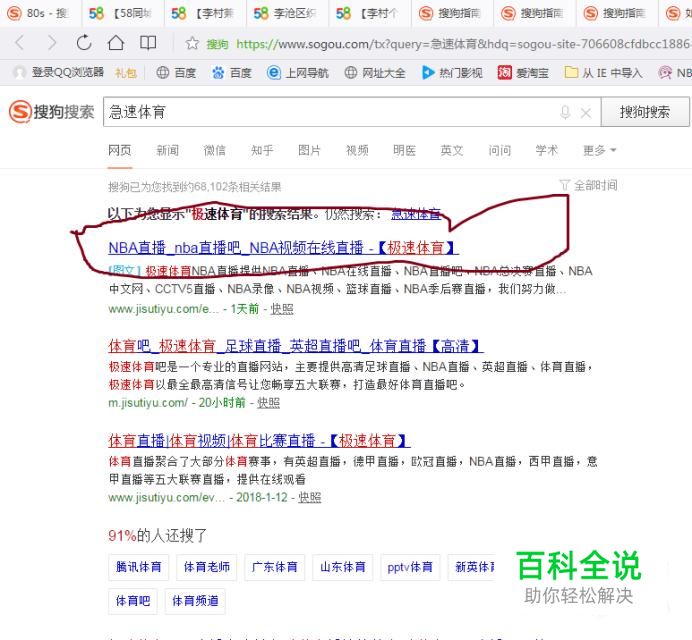Click the m.jisutiyu.com/ result URL

click(x=148, y=403)
